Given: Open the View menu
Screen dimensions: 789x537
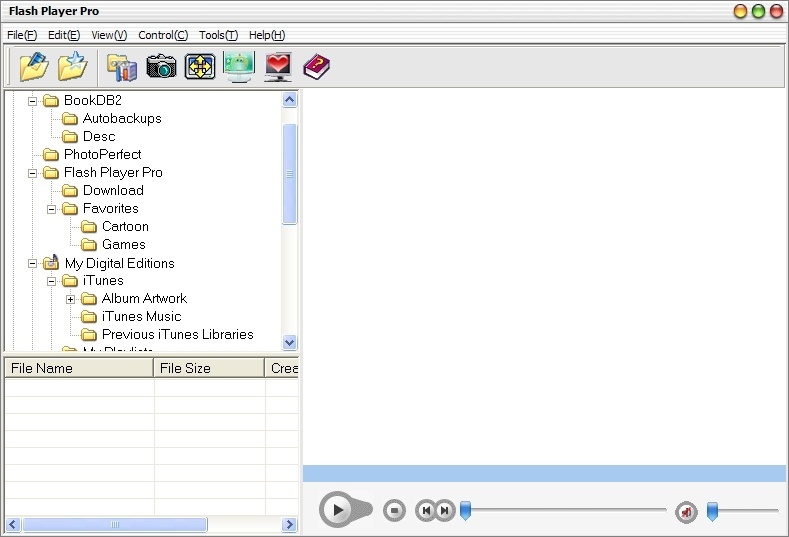Looking at the screenshot, I should pos(109,35).
